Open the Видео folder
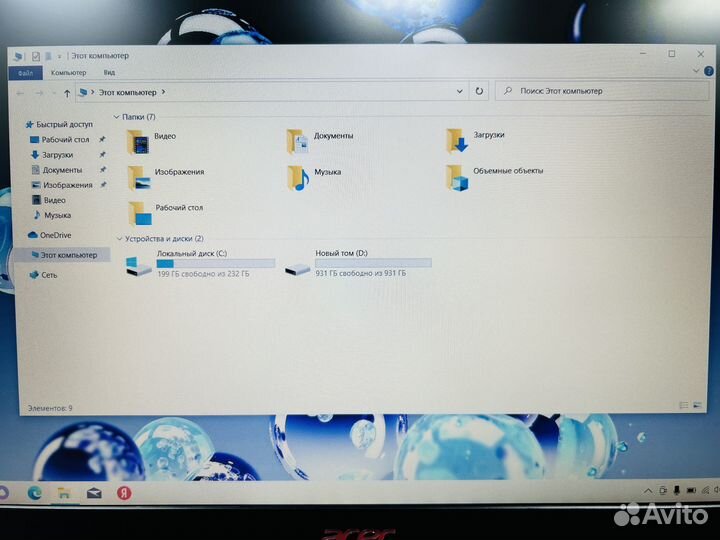The height and width of the screenshot is (540, 720). (152, 141)
